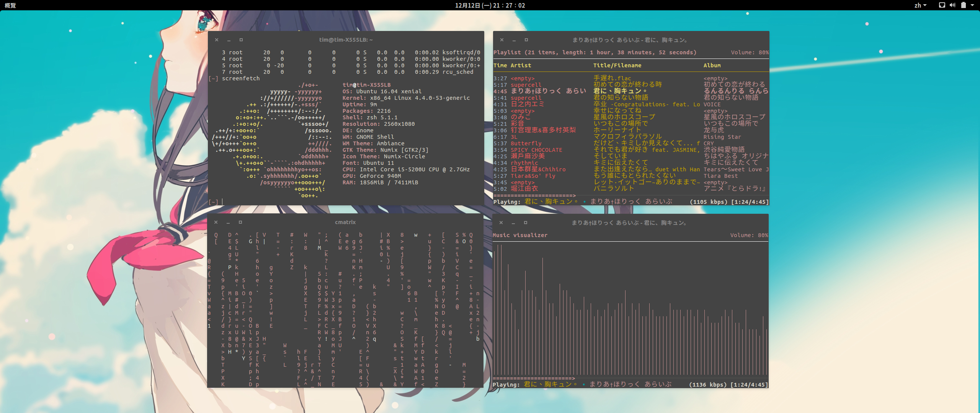This screenshot has width=980, height=413.
Task: Select the Tiara&So' Fly artist row
Action: (631, 176)
